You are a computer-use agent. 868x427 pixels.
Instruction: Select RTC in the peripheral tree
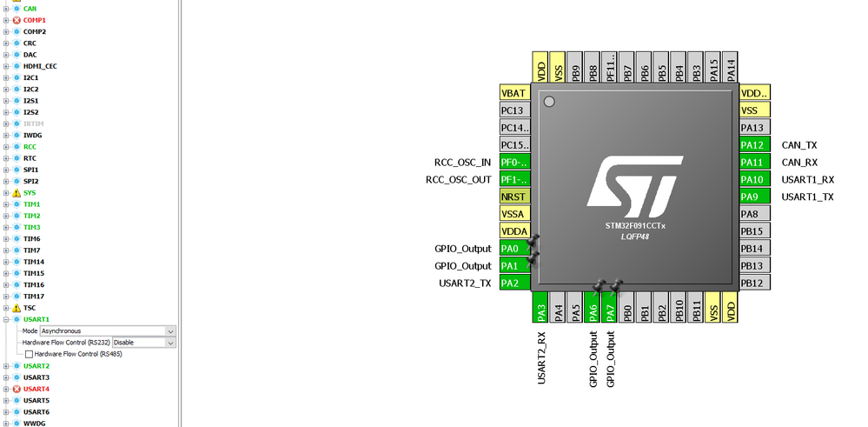click(30, 158)
